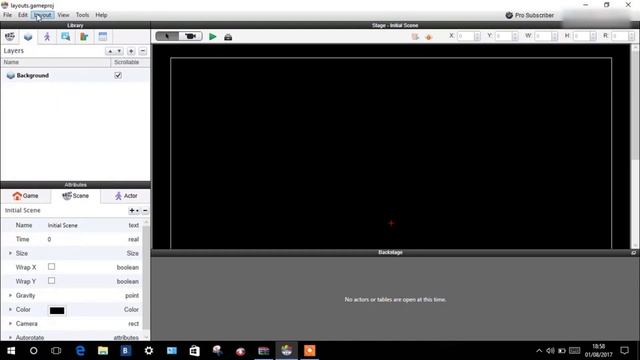Screen dimensions: 640x360
Task: Open the Windows Start menu
Action: 11,351
